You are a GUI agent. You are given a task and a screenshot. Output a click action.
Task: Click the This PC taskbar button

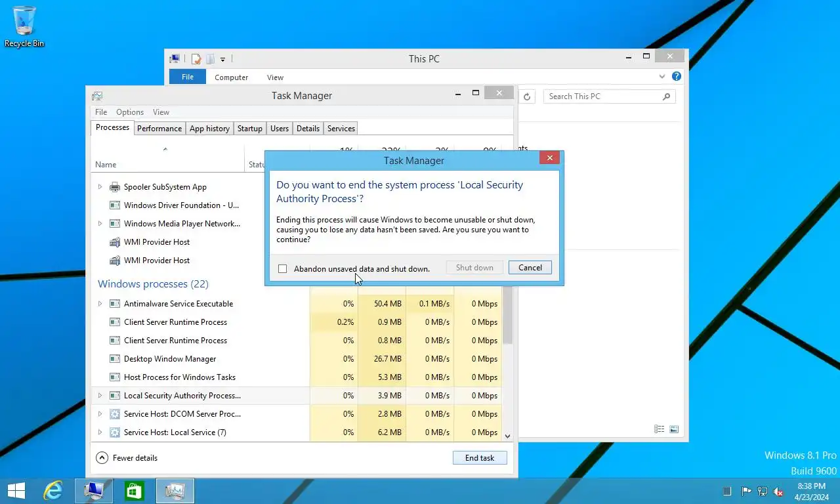[x=94, y=491]
